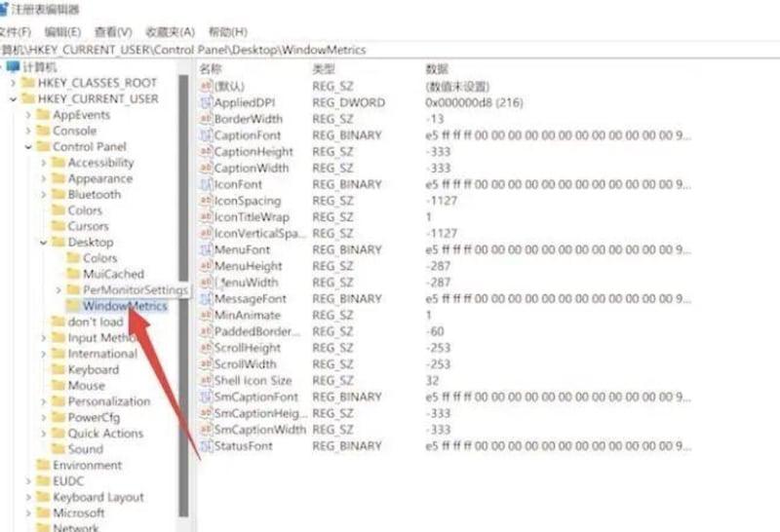Select the Colors key under Desktop

click(x=100, y=258)
